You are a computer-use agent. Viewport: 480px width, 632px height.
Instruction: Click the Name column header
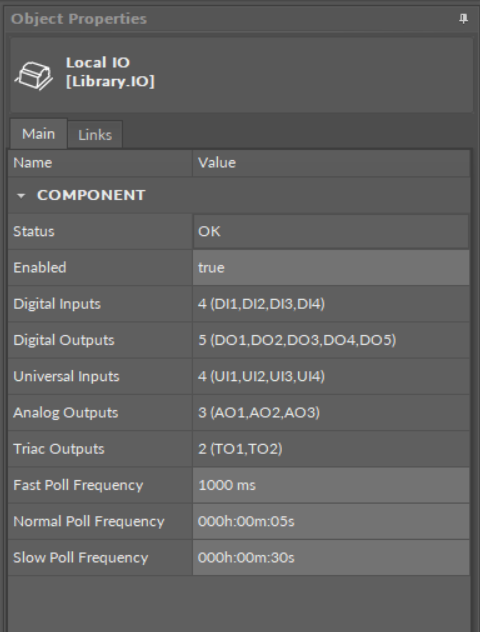(100, 163)
